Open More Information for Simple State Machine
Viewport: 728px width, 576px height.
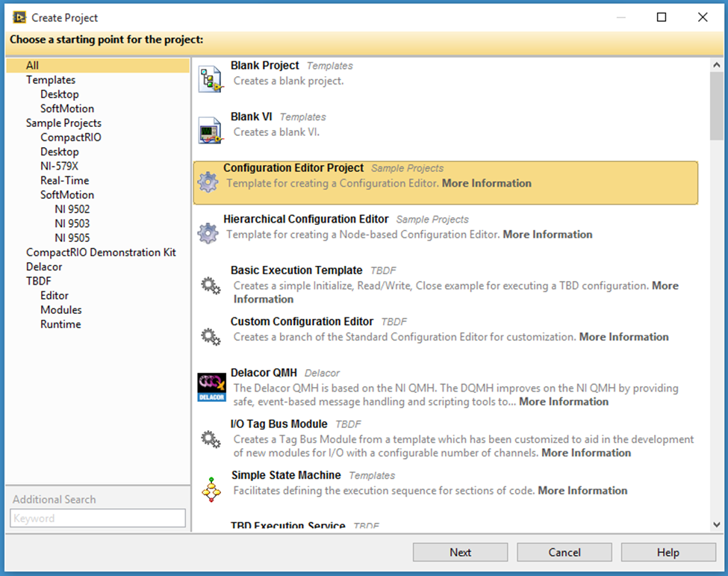[582, 491]
